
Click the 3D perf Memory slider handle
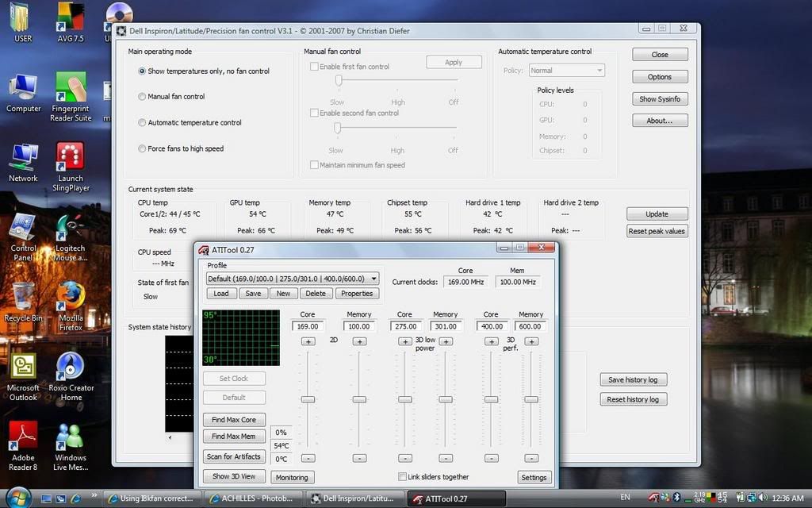click(x=530, y=399)
